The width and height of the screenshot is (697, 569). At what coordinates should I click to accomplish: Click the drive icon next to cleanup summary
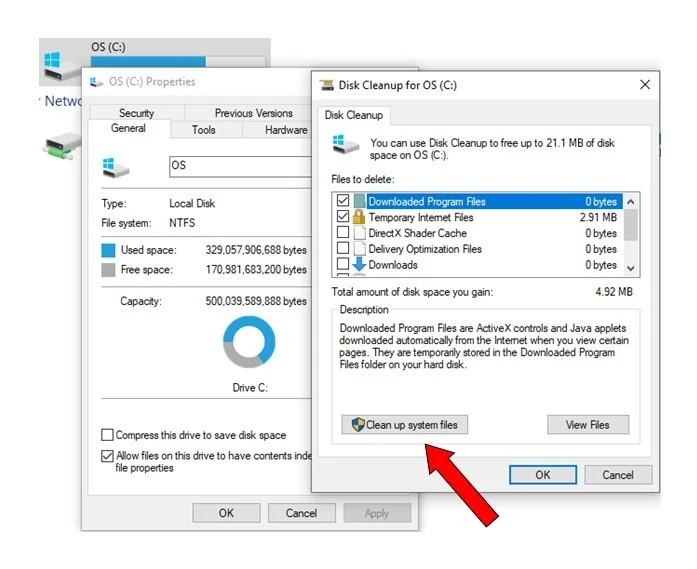tap(345, 145)
